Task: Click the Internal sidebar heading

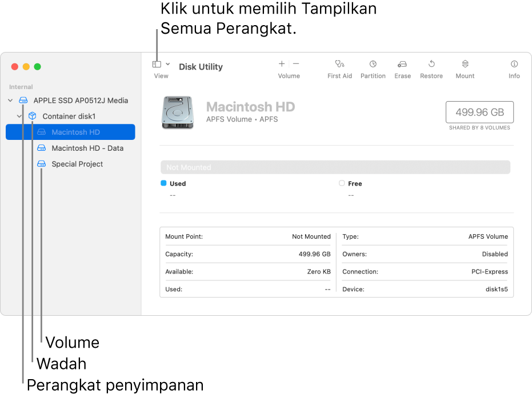Action: 21,87
